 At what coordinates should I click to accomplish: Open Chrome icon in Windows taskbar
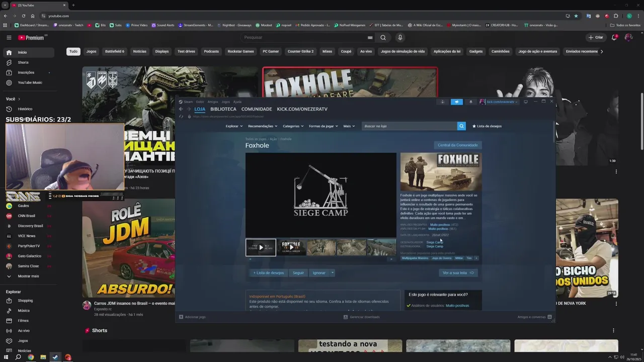tap(31, 357)
